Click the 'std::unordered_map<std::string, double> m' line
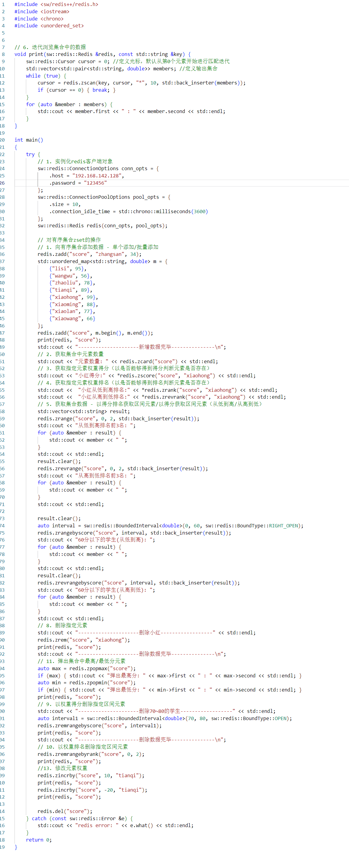The height and width of the screenshot is (868, 349). [x=103, y=262]
